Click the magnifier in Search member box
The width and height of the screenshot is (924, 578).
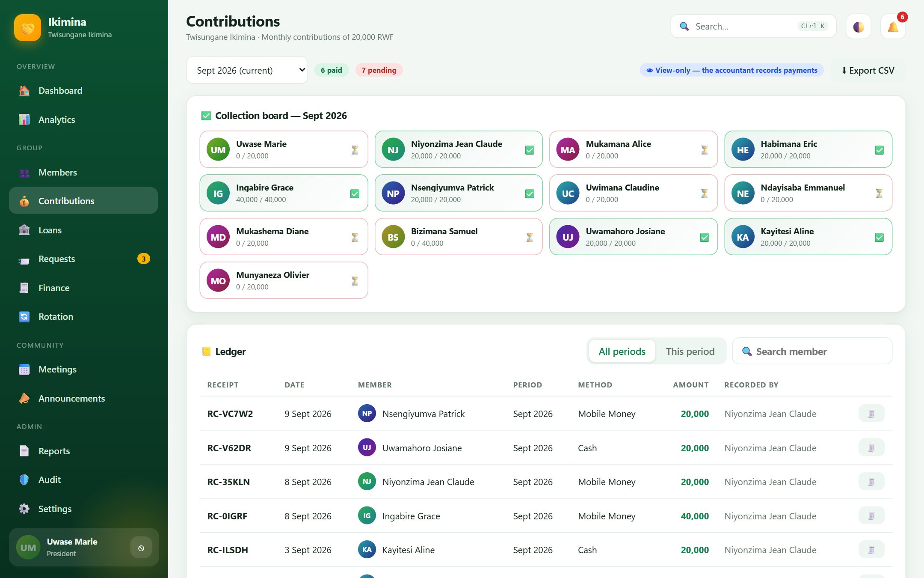746,352
